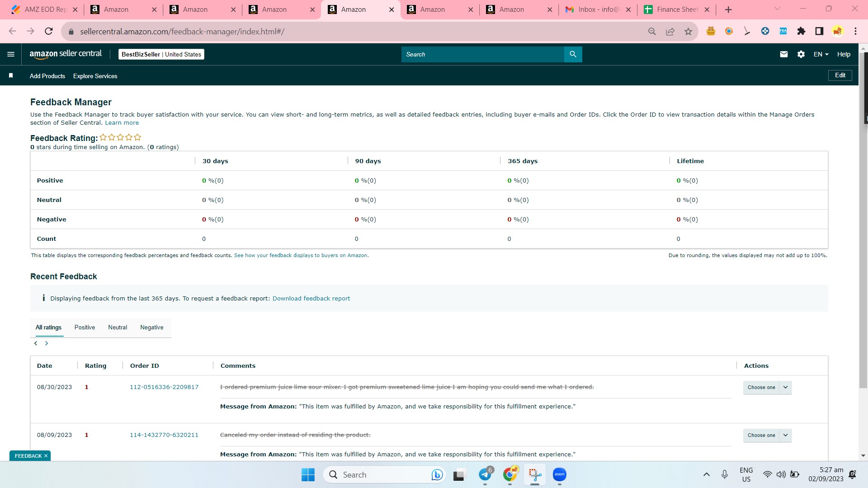Close the FEEDBACK widget with its X

click(46, 456)
